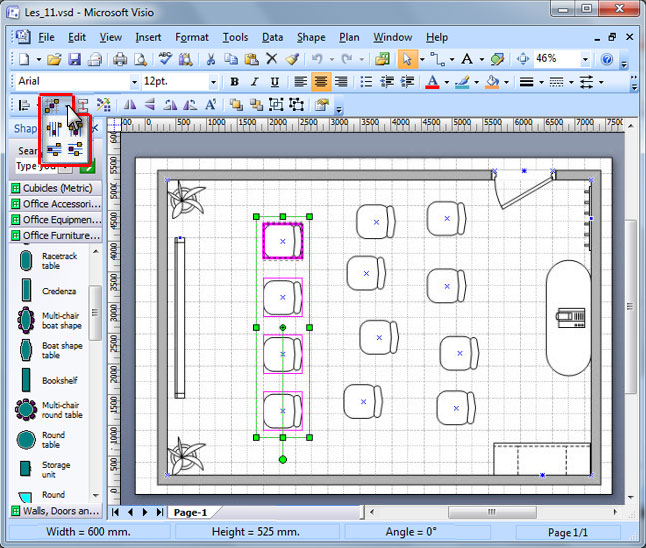Open the line pattern dropdown arrow
The image size is (646, 548).
pyautogui.click(x=571, y=82)
